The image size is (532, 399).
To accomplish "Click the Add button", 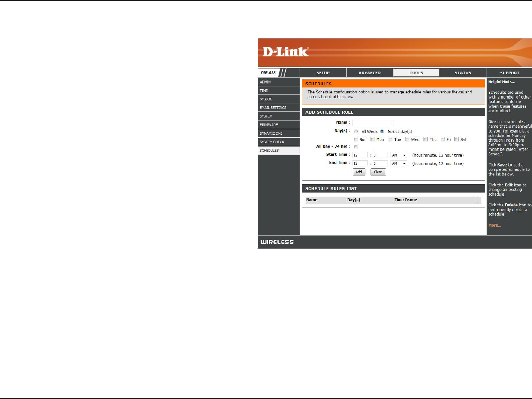I will tap(359, 172).
